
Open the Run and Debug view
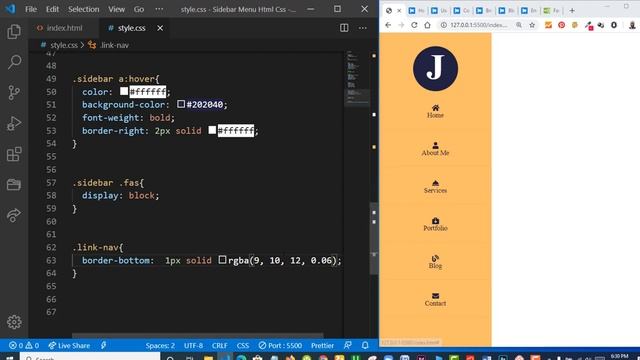click(x=14, y=123)
